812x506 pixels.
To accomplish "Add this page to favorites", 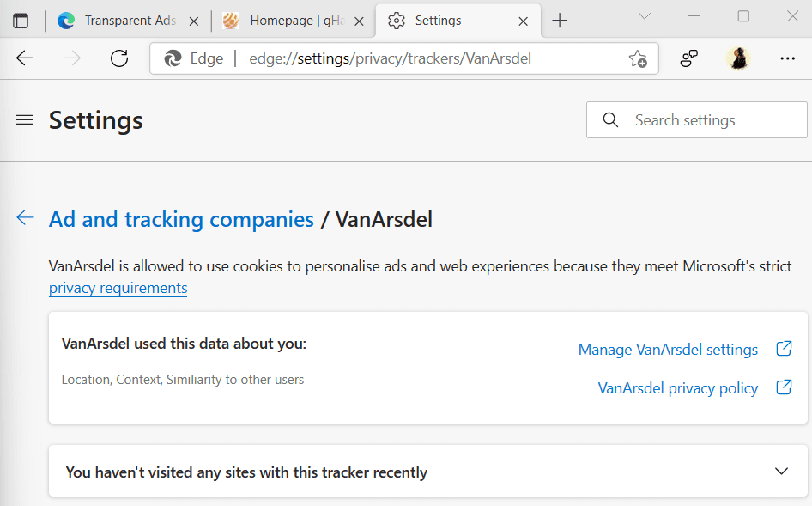I will pyautogui.click(x=638, y=58).
